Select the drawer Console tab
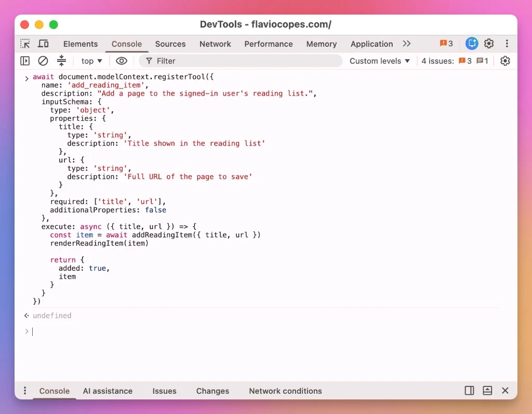The image size is (532, 414). [x=54, y=391]
